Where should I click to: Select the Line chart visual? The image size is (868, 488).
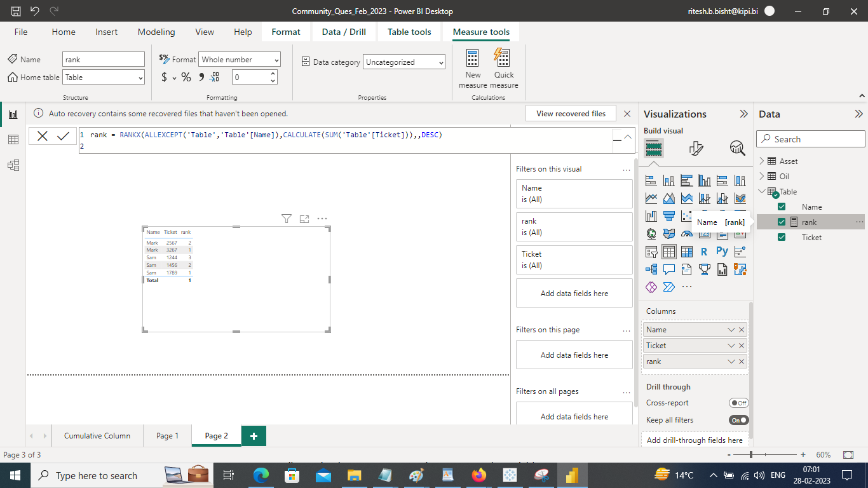[x=651, y=198]
